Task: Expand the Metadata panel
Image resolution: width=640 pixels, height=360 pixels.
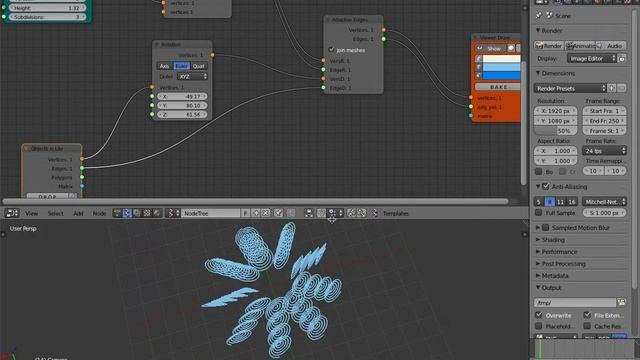Action: [x=538, y=276]
